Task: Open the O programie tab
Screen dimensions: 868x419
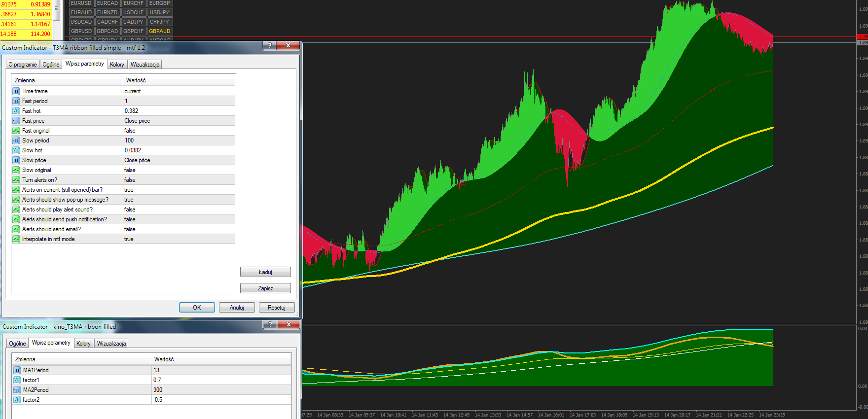Action: (23, 65)
